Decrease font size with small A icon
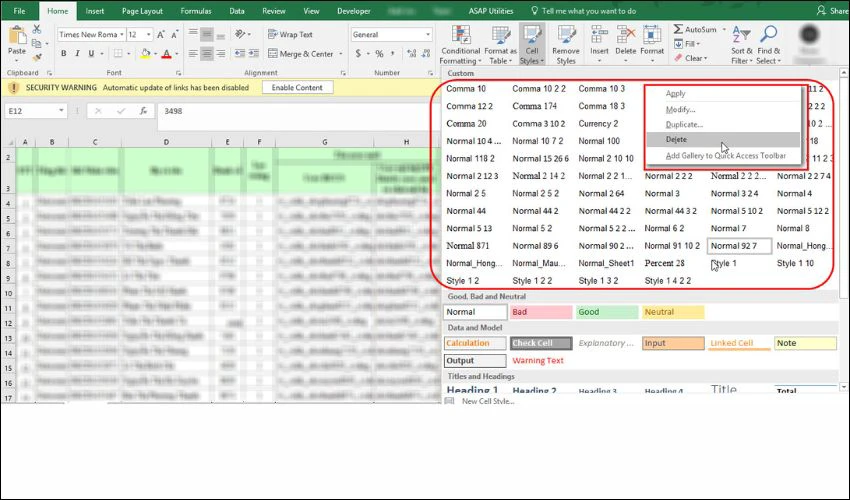This screenshot has width=850, height=500. point(175,35)
